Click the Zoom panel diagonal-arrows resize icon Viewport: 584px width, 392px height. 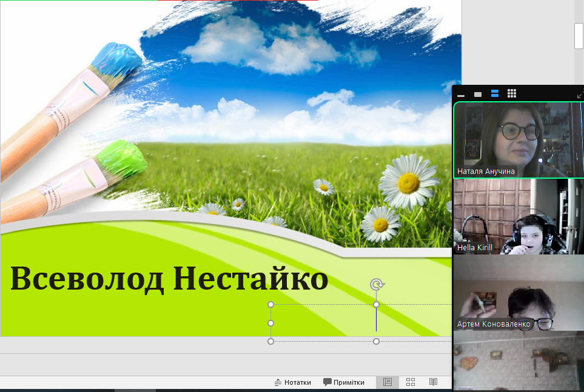click(580, 95)
